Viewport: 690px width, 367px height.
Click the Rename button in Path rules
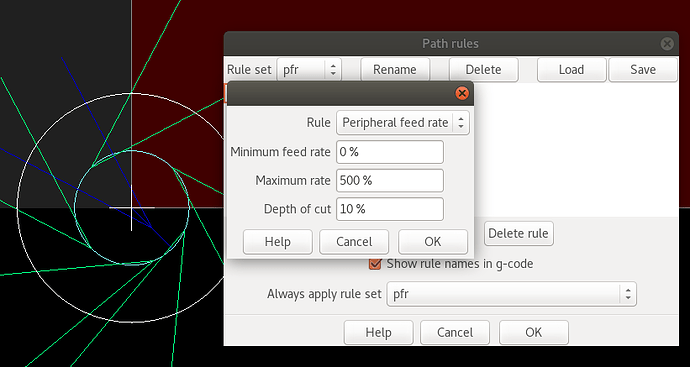coord(395,70)
